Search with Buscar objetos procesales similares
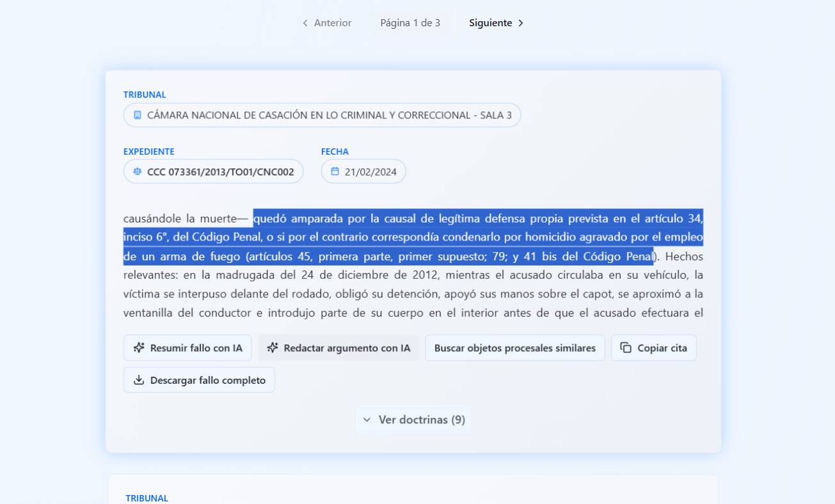The image size is (835, 504). (x=514, y=348)
